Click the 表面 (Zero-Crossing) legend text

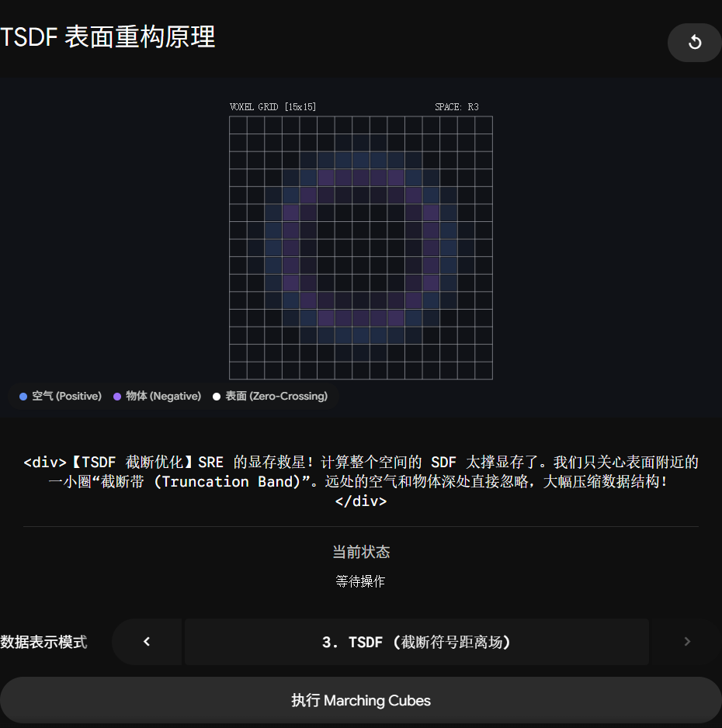point(276,396)
